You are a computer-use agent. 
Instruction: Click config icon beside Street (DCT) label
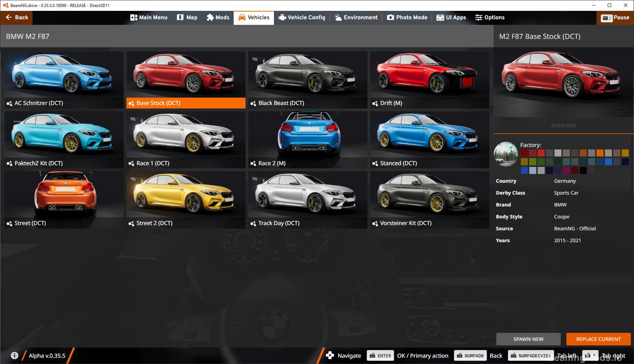pyautogui.click(x=9, y=223)
